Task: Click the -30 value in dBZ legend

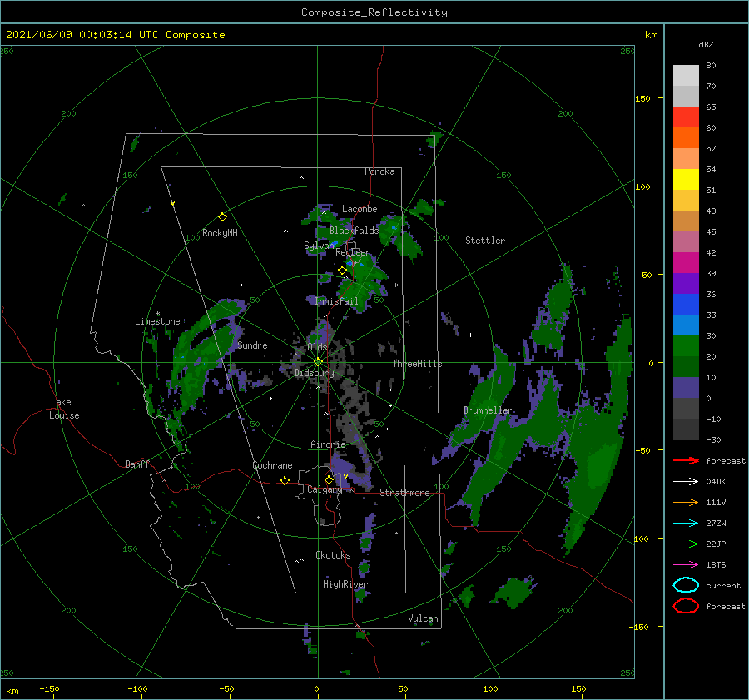Action: (x=714, y=439)
